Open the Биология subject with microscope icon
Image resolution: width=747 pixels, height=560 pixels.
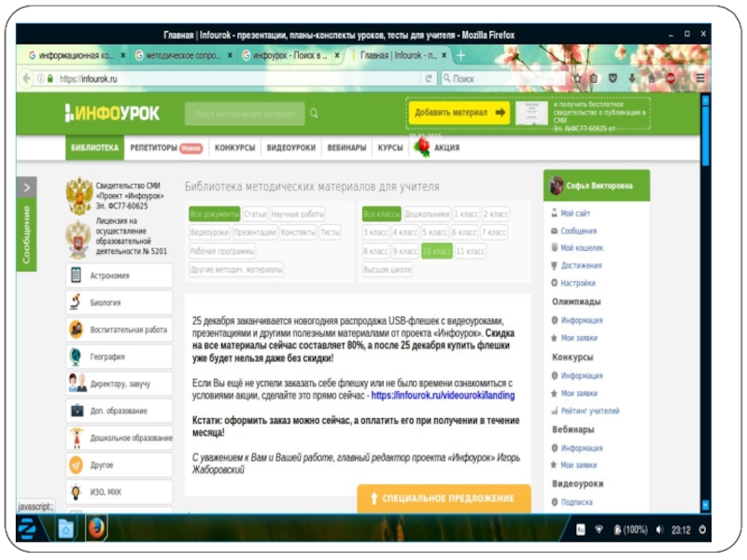click(120, 302)
